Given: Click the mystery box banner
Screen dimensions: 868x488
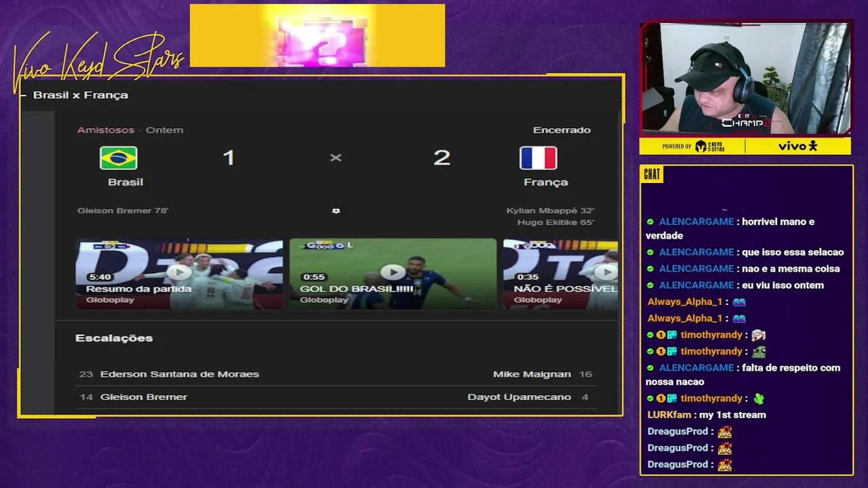Looking at the screenshot, I should click(x=317, y=35).
